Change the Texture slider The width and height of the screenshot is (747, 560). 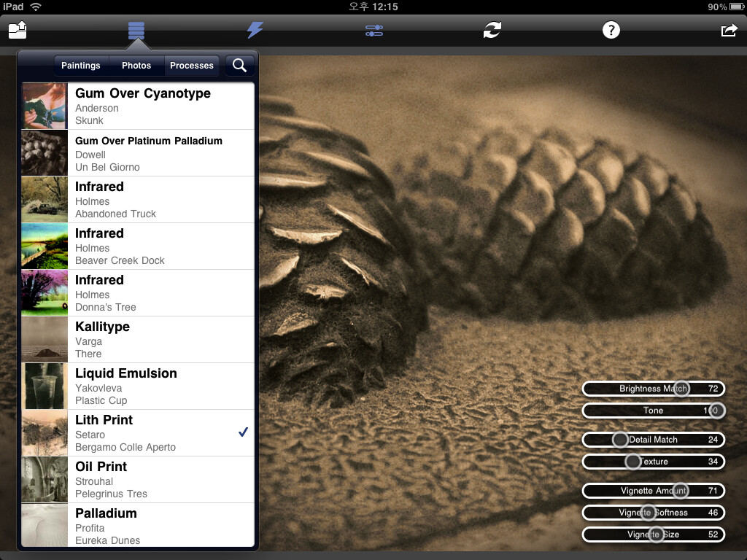click(632, 462)
